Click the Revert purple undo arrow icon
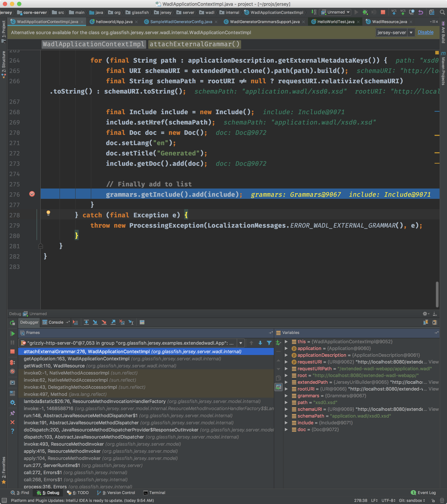 (x=421, y=12)
